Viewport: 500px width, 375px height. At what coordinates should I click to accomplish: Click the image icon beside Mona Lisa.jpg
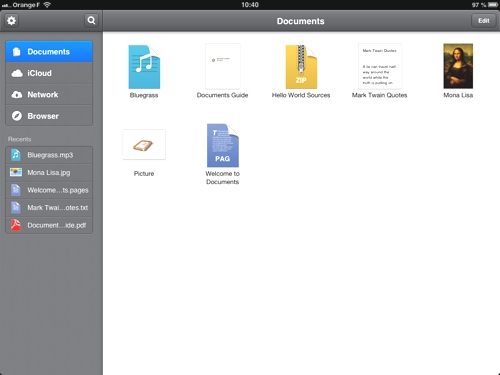coord(16,172)
